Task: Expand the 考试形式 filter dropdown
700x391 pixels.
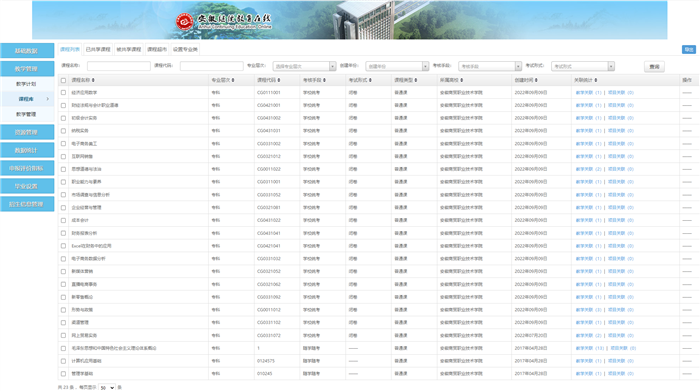Action: (583, 66)
